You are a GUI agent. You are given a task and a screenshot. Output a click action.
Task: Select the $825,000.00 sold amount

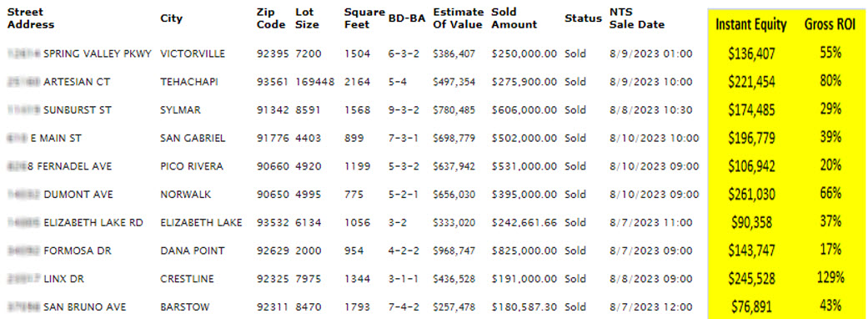524,251
